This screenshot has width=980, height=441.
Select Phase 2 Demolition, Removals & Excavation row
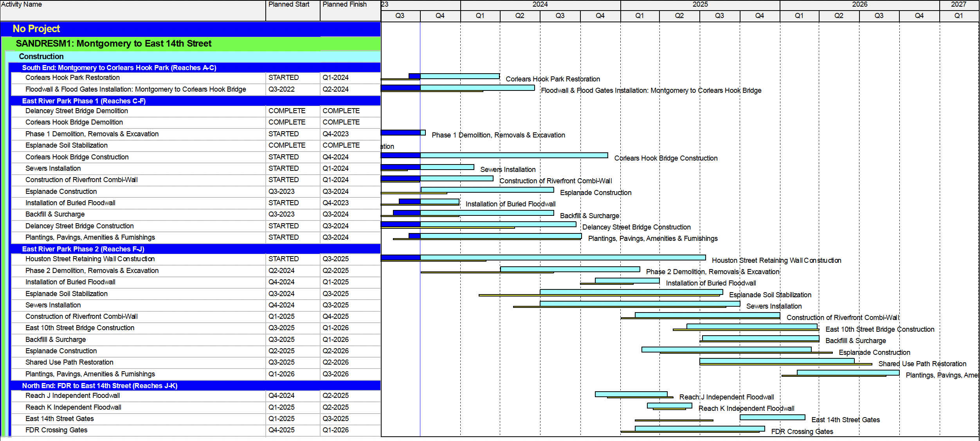tap(195, 271)
